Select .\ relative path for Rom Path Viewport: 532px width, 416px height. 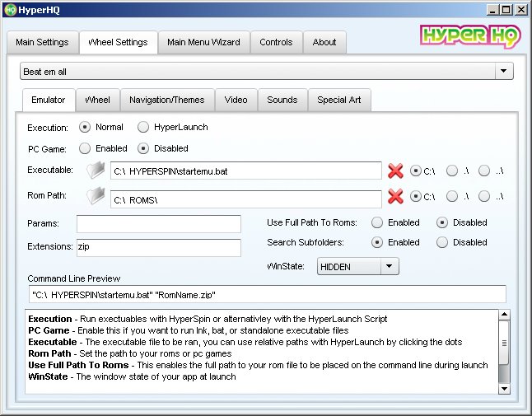tap(452, 196)
